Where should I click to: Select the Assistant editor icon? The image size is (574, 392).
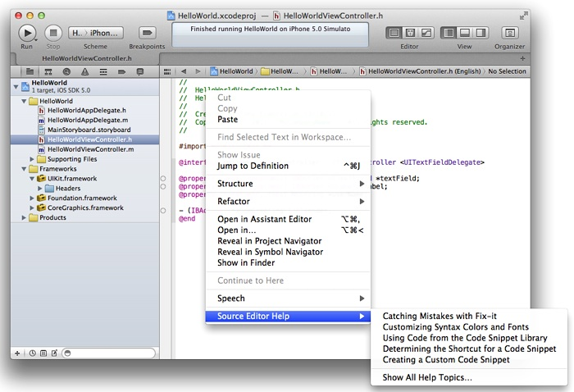coord(410,33)
